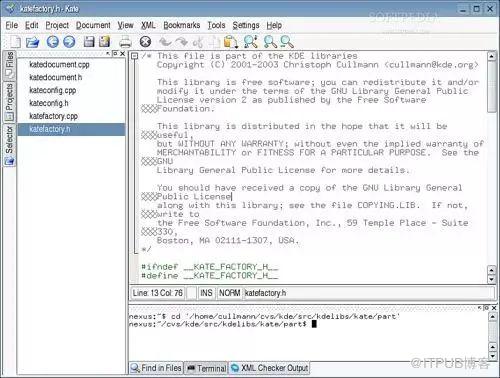Click the round close document icon
The image size is (500, 378).
tap(145, 42)
